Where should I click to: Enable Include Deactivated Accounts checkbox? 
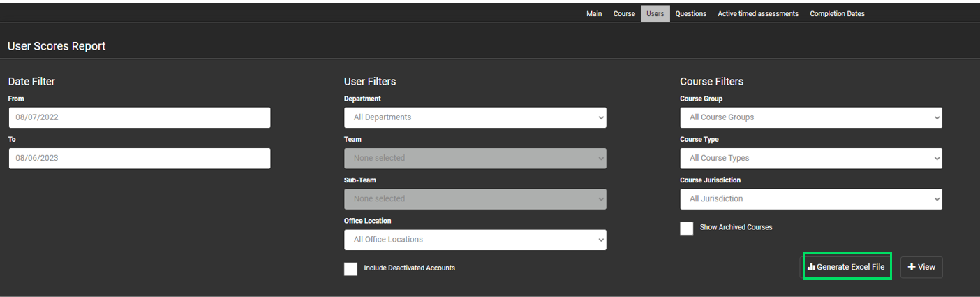tap(350, 269)
